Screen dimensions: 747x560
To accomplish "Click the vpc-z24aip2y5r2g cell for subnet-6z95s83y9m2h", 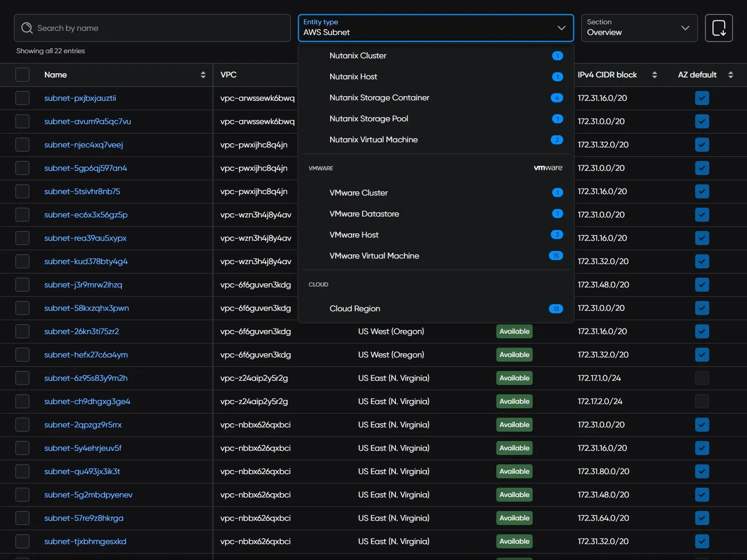I will pos(254,378).
